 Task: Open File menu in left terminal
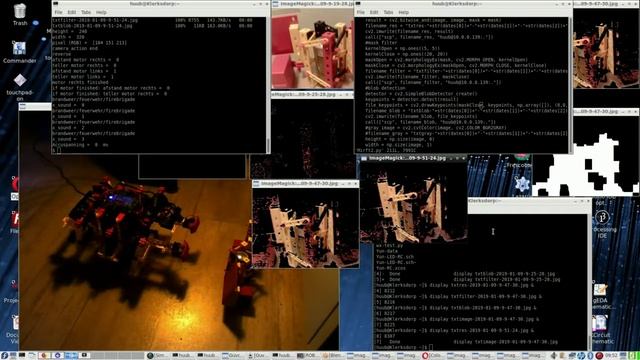coord(58,12)
